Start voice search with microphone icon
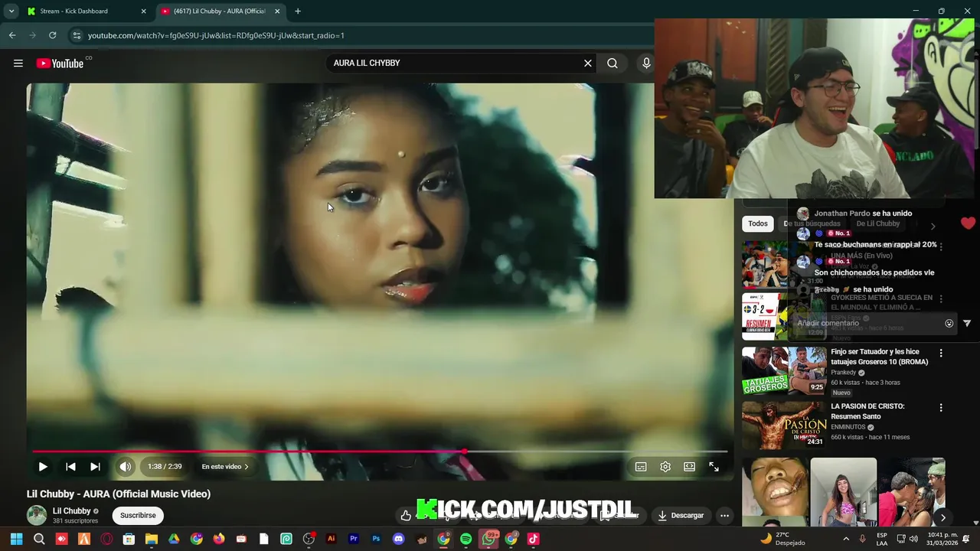 point(646,64)
